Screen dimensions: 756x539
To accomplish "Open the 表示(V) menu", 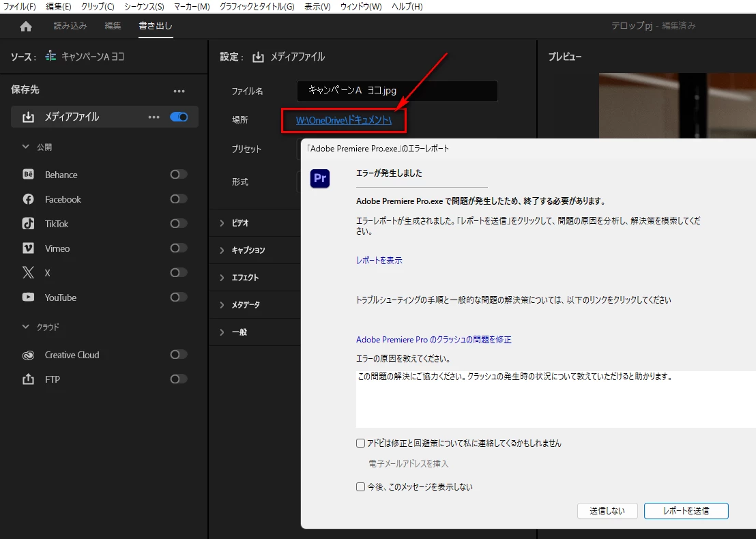I will tap(317, 7).
